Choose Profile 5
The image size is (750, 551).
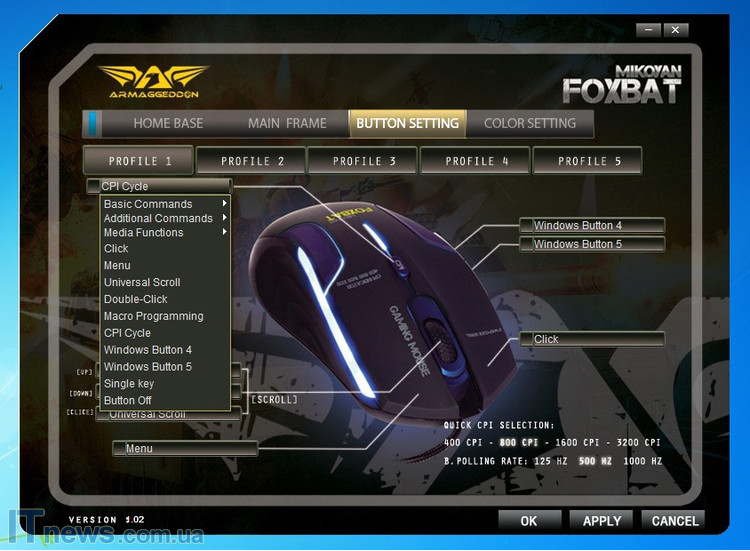[589, 161]
